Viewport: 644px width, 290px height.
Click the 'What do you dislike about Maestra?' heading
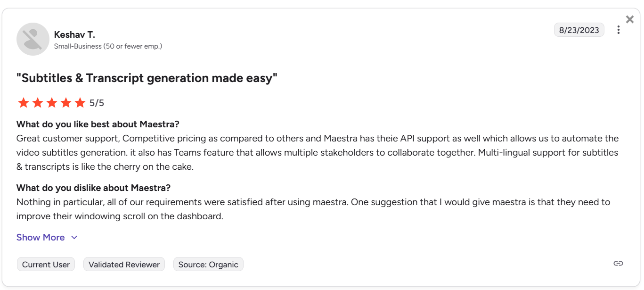tap(93, 188)
